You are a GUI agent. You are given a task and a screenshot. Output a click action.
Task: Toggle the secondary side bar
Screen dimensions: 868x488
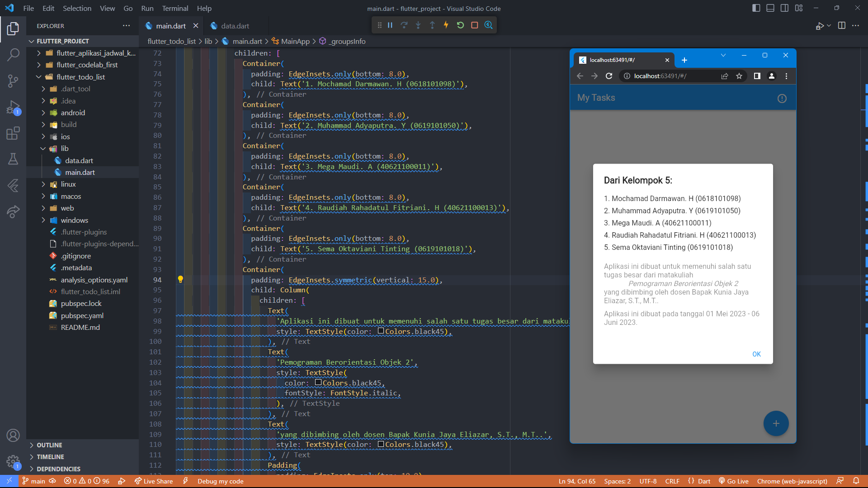point(783,8)
